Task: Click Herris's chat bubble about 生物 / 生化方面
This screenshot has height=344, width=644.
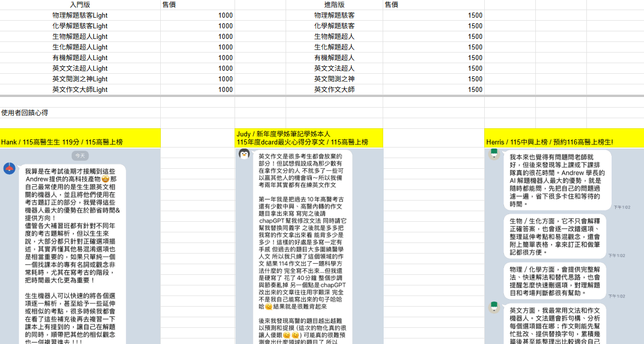Action: click(555, 236)
